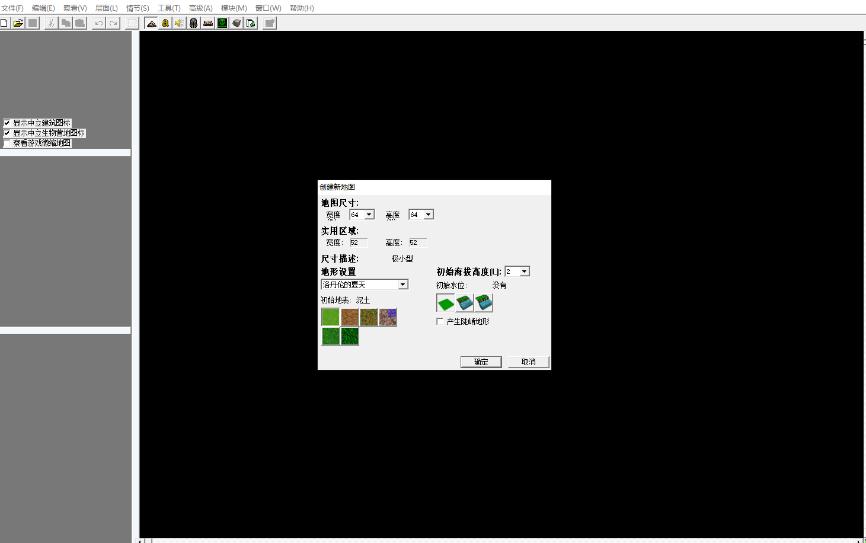Click the 取消 Cancel button
866x543 pixels.
click(x=528, y=361)
